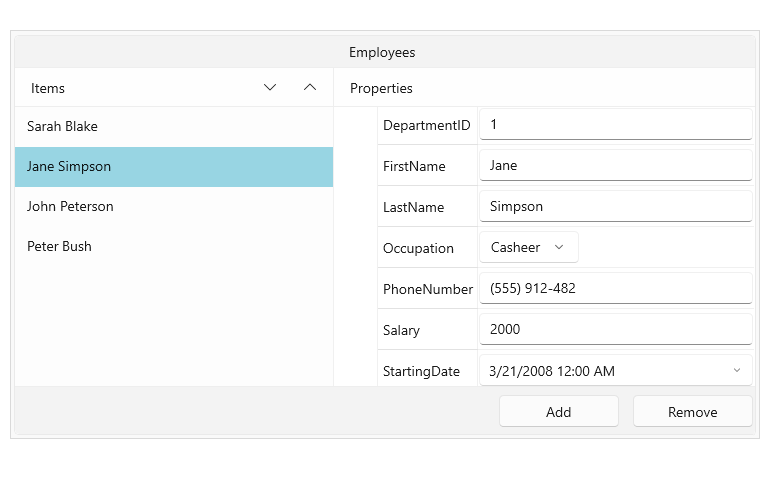
Task: Click the DepartmentID input field
Action: (x=616, y=124)
